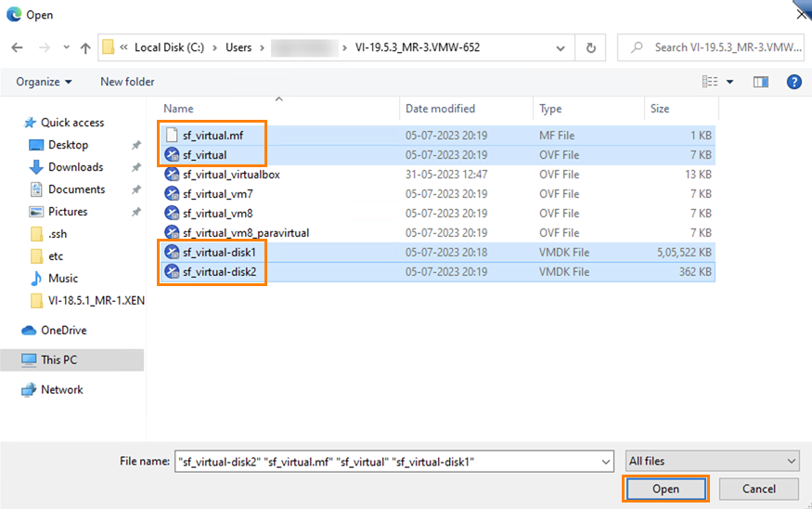812x509 pixels.
Task: Refresh the current folder view
Action: pyautogui.click(x=590, y=47)
